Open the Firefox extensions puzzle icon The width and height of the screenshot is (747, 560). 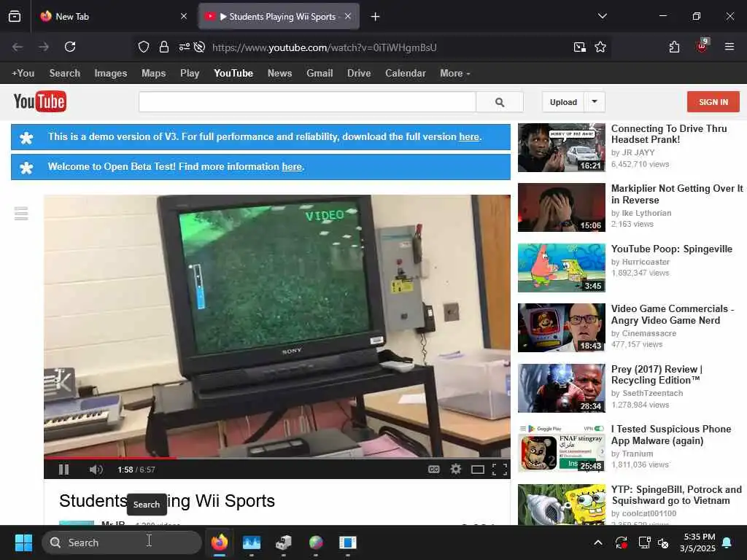(x=674, y=47)
